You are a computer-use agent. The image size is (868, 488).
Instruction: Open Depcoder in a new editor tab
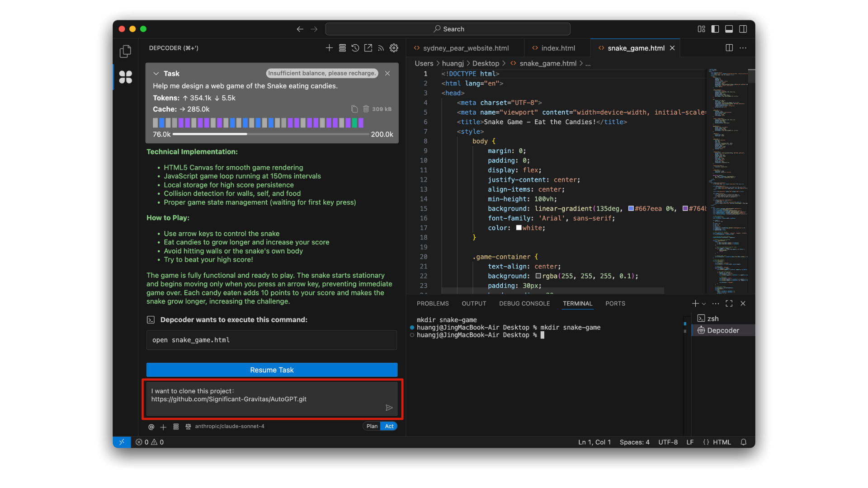[368, 48]
